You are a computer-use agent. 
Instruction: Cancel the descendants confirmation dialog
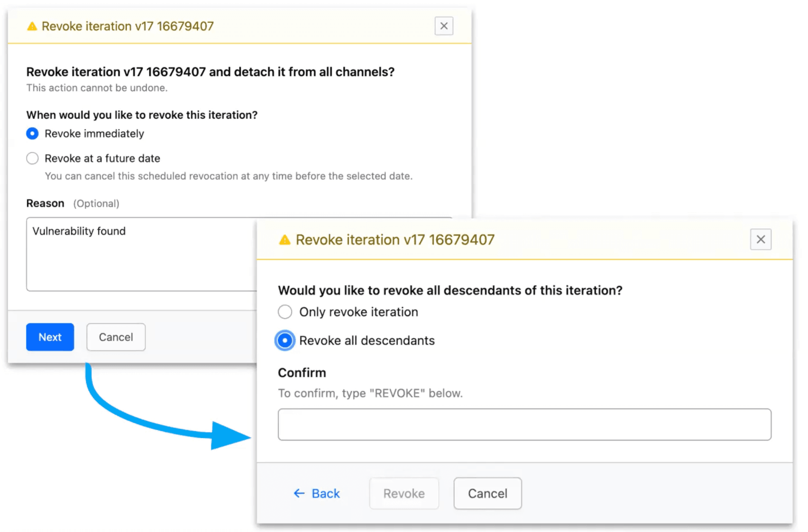click(x=487, y=493)
